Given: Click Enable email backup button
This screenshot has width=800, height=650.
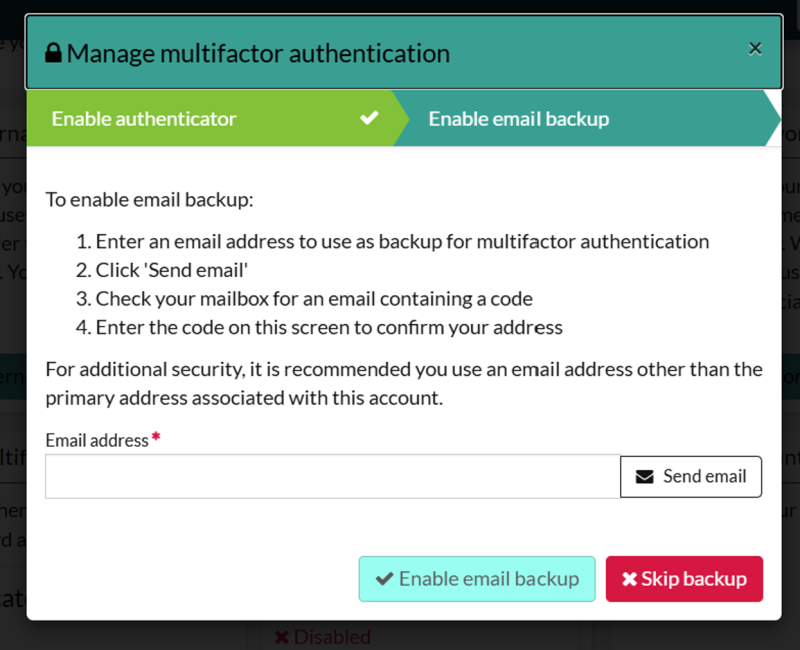Looking at the screenshot, I should [477, 579].
